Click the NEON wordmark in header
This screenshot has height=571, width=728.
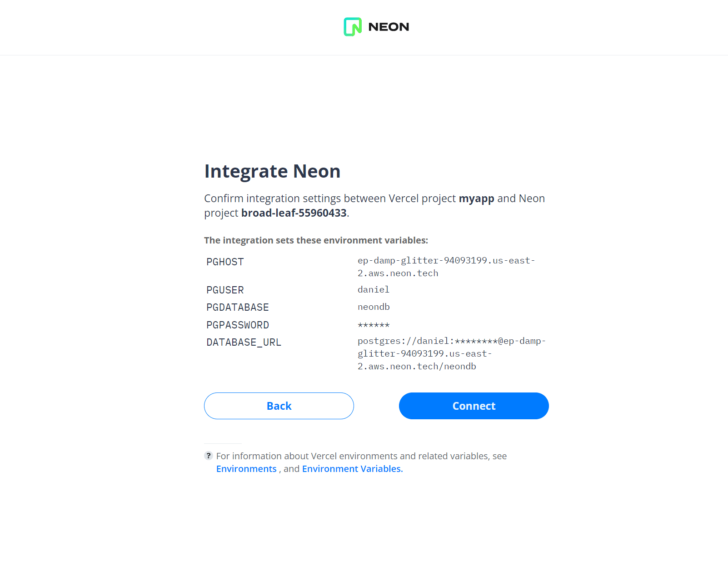389,27
